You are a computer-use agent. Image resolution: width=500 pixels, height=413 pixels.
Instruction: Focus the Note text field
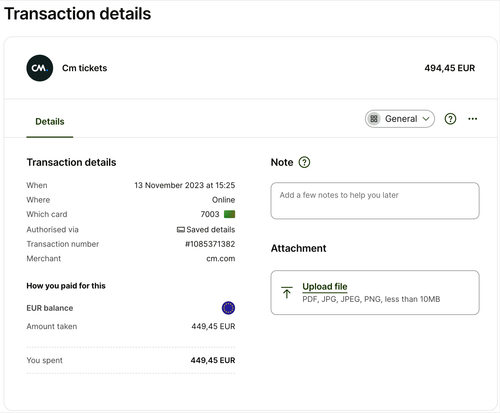pos(375,201)
